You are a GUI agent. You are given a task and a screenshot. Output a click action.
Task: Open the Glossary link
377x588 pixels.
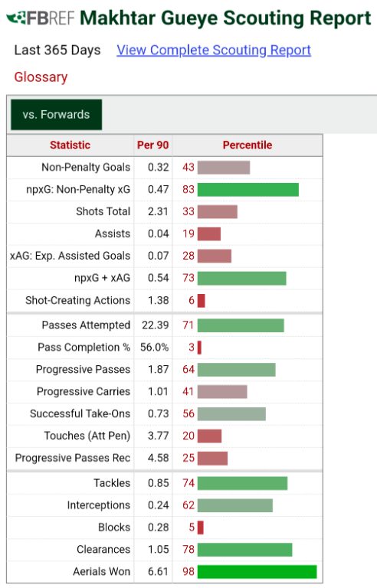(x=41, y=77)
